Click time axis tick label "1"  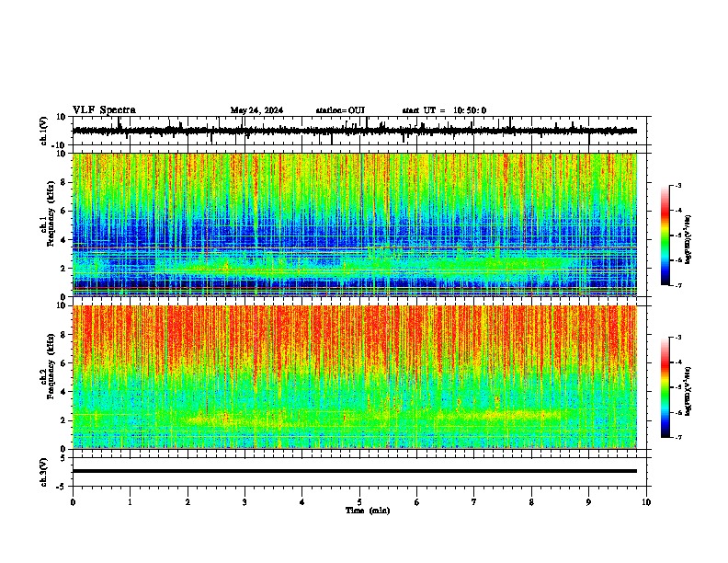130,501
